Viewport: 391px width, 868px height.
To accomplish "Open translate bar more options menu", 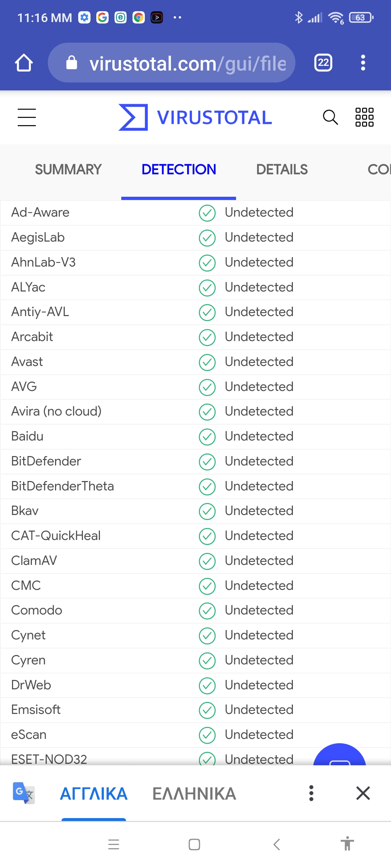I will click(x=311, y=793).
